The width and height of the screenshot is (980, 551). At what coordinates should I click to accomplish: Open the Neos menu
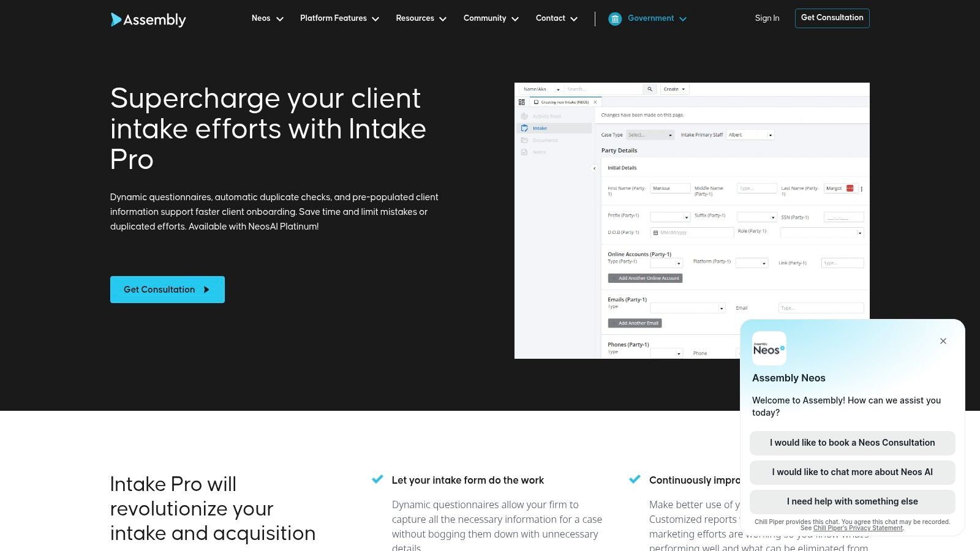pos(268,18)
